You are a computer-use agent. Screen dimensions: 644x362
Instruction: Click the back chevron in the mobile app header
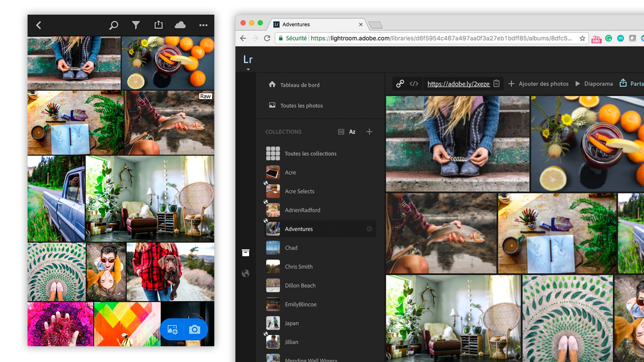click(x=38, y=25)
